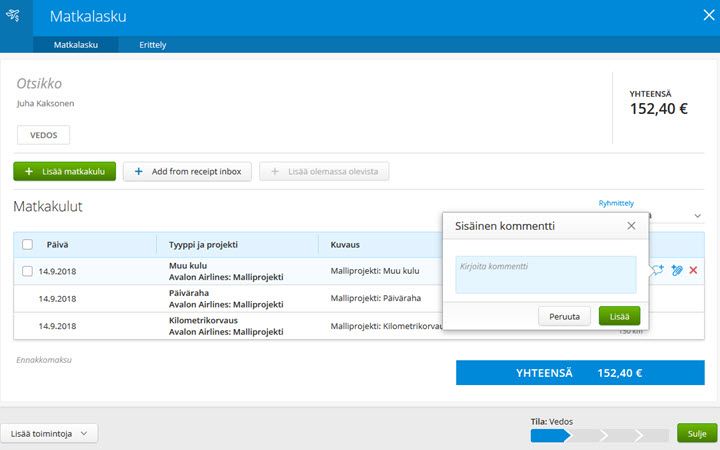This screenshot has width=720, height=450.
Task: Click the green Lisää matkakulu button
Action: [64, 171]
